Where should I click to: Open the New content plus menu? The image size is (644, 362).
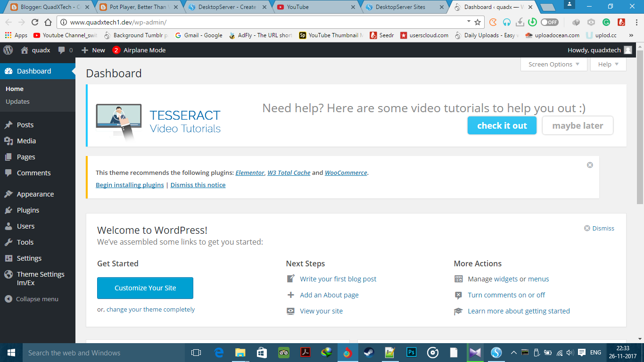[x=93, y=50]
